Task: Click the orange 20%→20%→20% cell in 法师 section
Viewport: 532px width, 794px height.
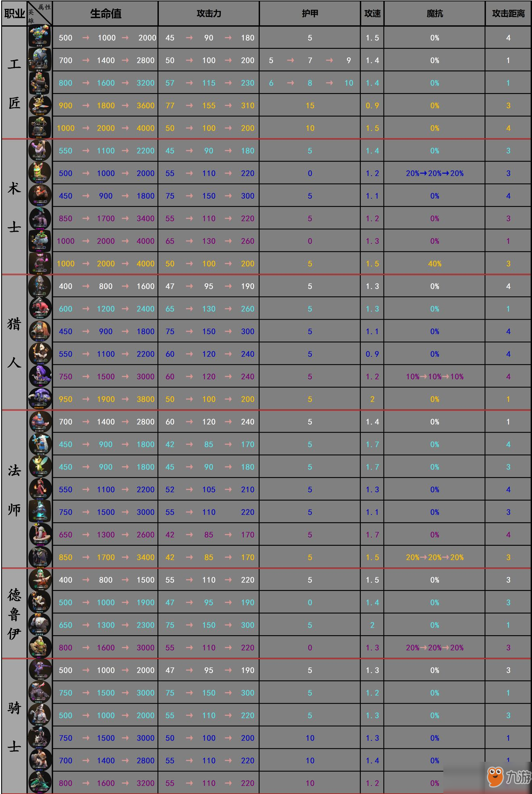Action: tap(434, 557)
